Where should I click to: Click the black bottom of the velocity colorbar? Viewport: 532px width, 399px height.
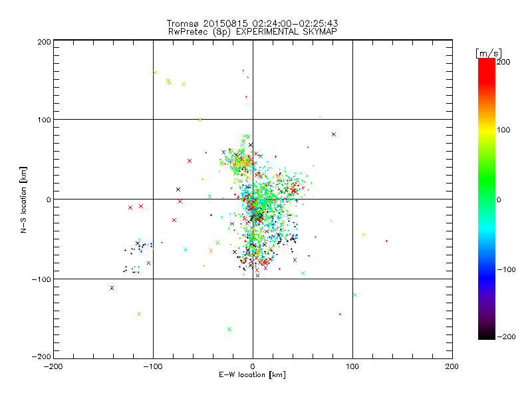(487, 335)
